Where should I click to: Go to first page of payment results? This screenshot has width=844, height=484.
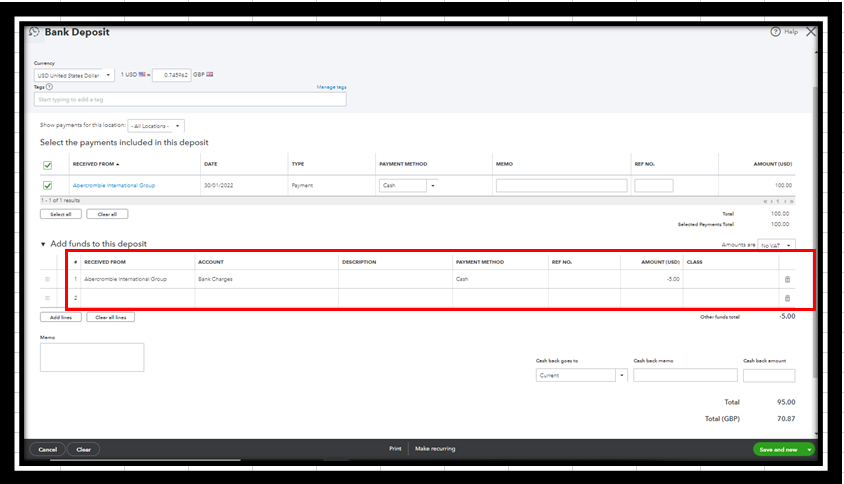tap(765, 201)
